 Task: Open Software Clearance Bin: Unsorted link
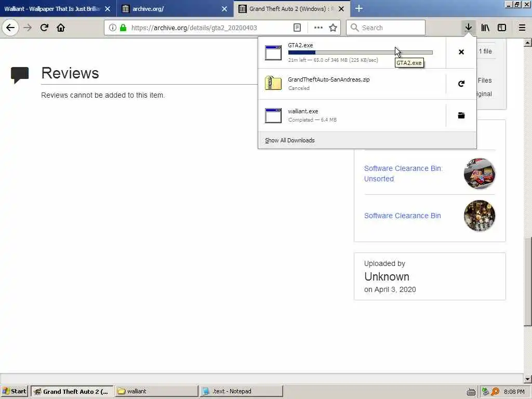pos(403,174)
